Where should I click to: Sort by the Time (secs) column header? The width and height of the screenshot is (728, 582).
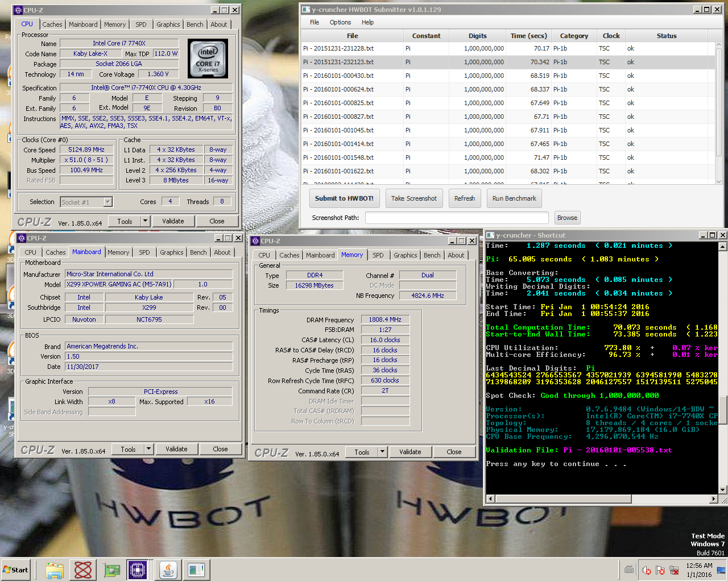(x=528, y=36)
